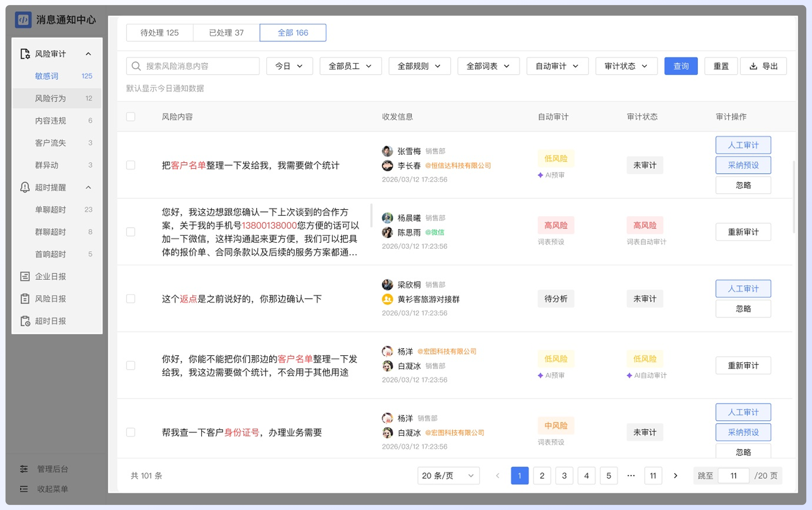Open the 全部词表 dropdown

pos(488,66)
